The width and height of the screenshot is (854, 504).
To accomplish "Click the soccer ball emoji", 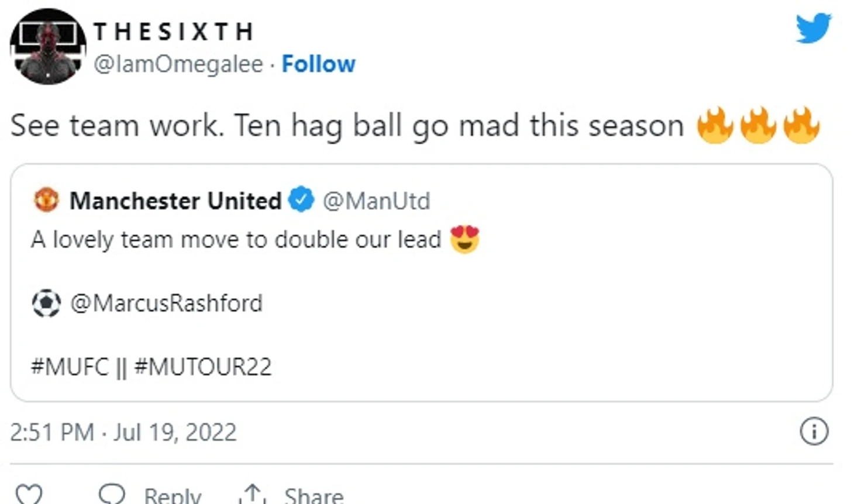I will [46, 303].
